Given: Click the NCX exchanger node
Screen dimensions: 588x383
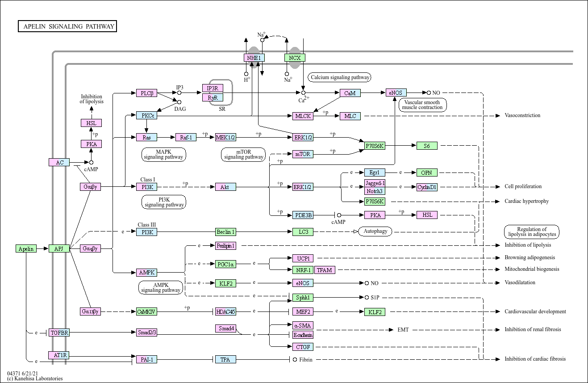Looking at the screenshot, I should 294,57.
